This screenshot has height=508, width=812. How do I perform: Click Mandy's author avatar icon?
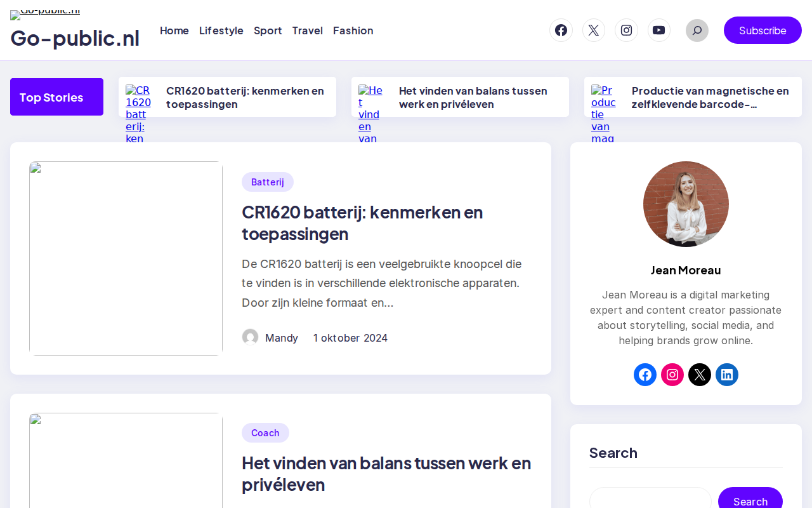[250, 337]
